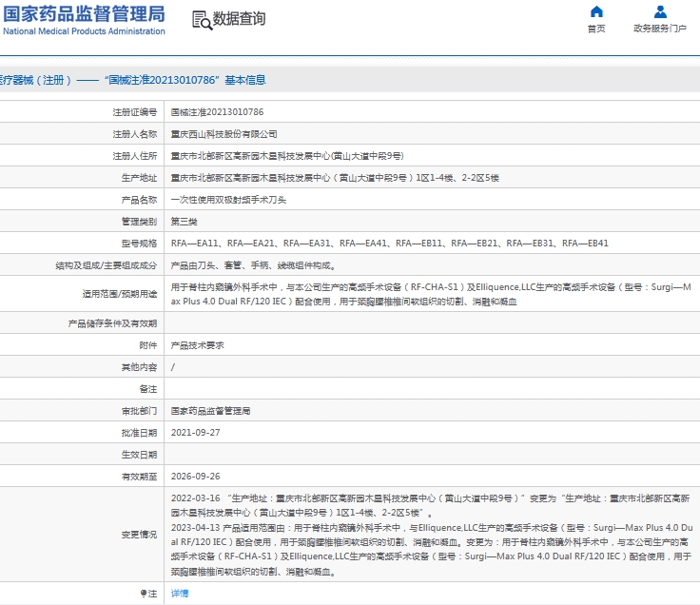Screen dimensions: 700x605
Task: Click the slash value in 其他内容 row
Action: click(173, 367)
